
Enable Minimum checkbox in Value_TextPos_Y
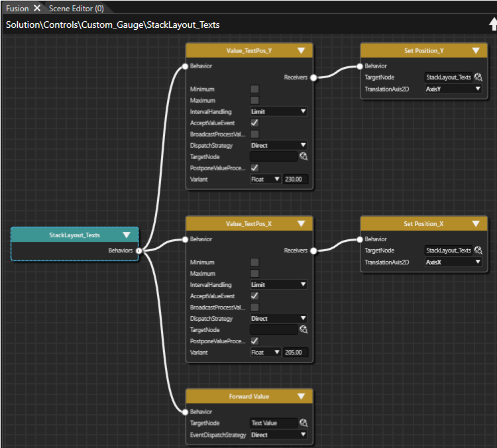click(254, 89)
